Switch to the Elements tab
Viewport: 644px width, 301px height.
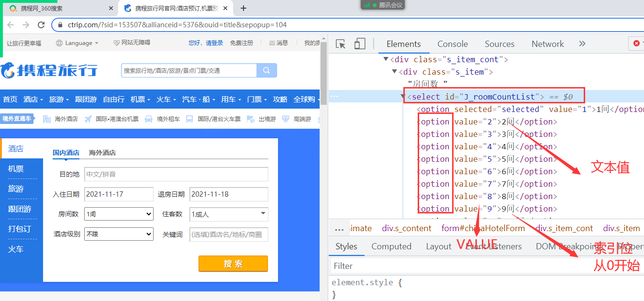404,44
